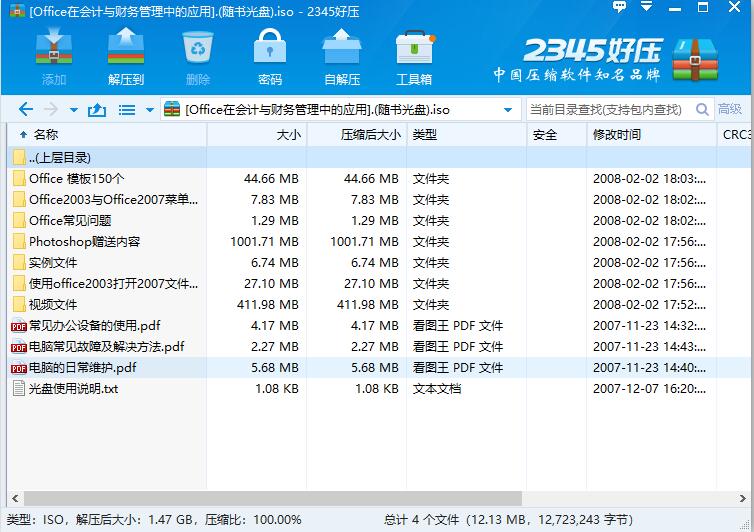The height and width of the screenshot is (532, 754).
Task: Expand the view mode dropdown arrow
Action: [150, 110]
